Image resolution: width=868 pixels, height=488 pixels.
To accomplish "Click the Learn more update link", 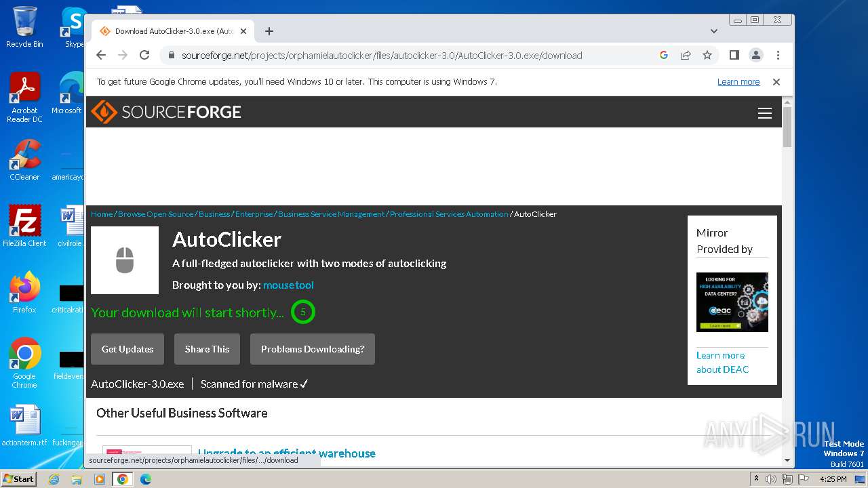I will point(738,82).
